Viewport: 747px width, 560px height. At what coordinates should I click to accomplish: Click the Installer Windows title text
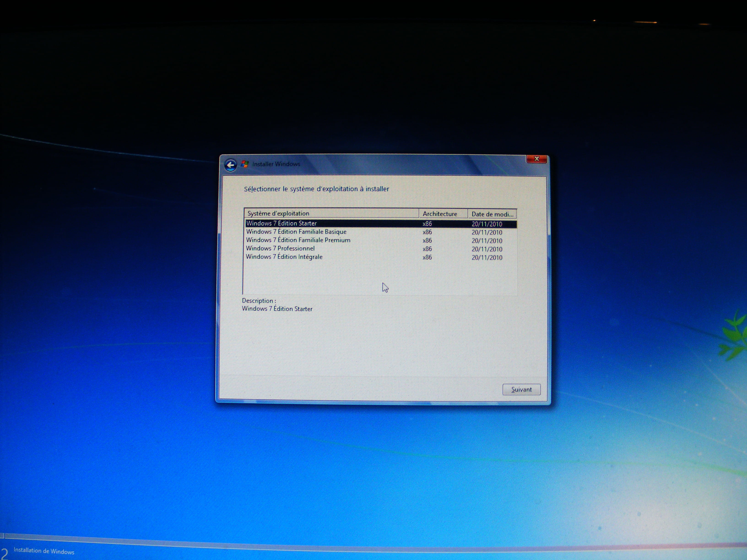click(276, 164)
